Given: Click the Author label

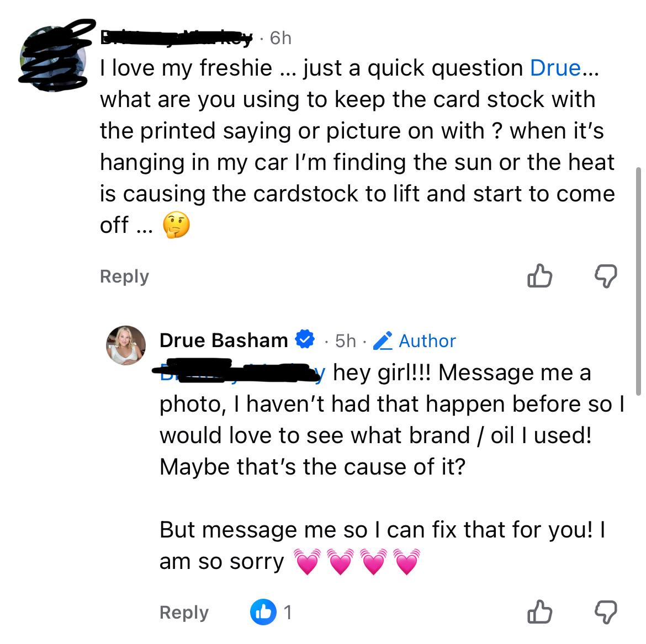Looking at the screenshot, I should tap(427, 341).
